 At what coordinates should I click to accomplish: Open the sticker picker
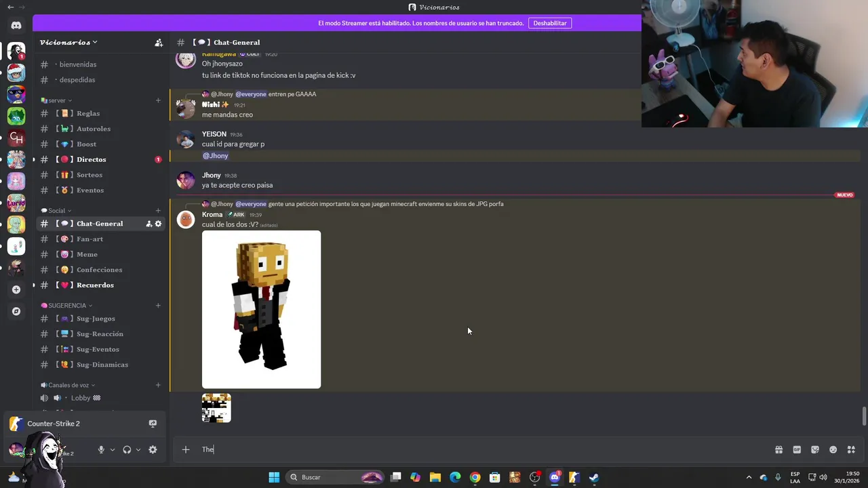815,449
